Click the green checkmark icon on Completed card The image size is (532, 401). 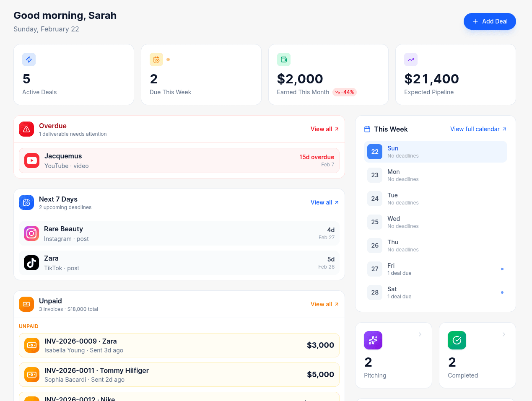click(457, 340)
